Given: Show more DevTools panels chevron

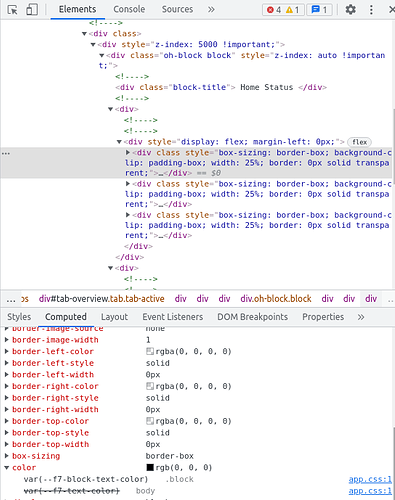Looking at the screenshot, I should click(211, 9).
